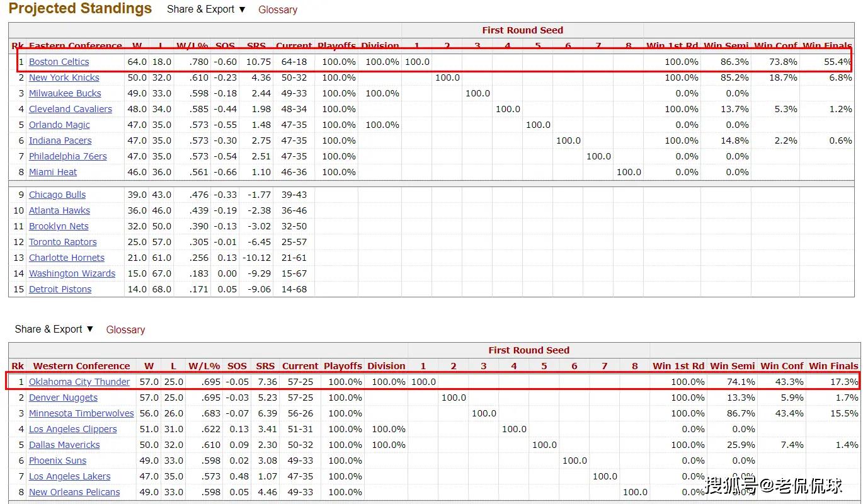Sort Western table by W column
The height and width of the screenshot is (504, 863).
[x=149, y=366]
